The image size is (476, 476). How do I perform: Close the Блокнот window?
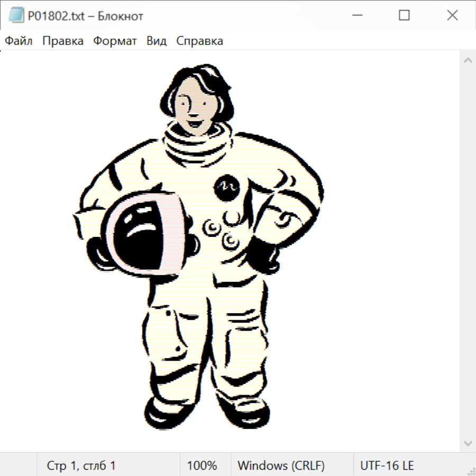(x=452, y=16)
